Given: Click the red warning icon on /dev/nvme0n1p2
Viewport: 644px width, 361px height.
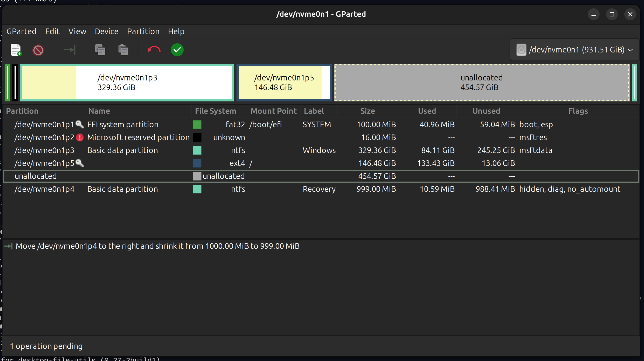Looking at the screenshot, I should 80,137.
